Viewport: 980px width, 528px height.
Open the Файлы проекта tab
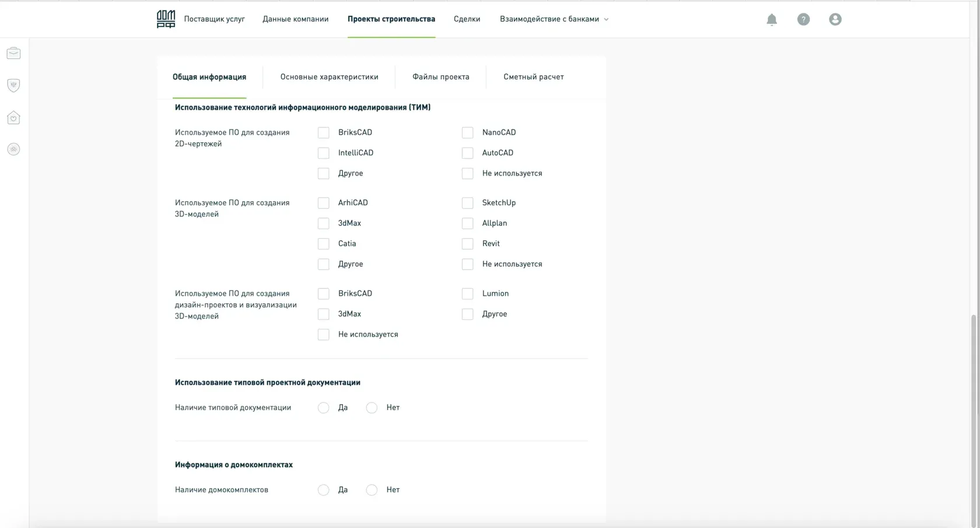pos(440,77)
